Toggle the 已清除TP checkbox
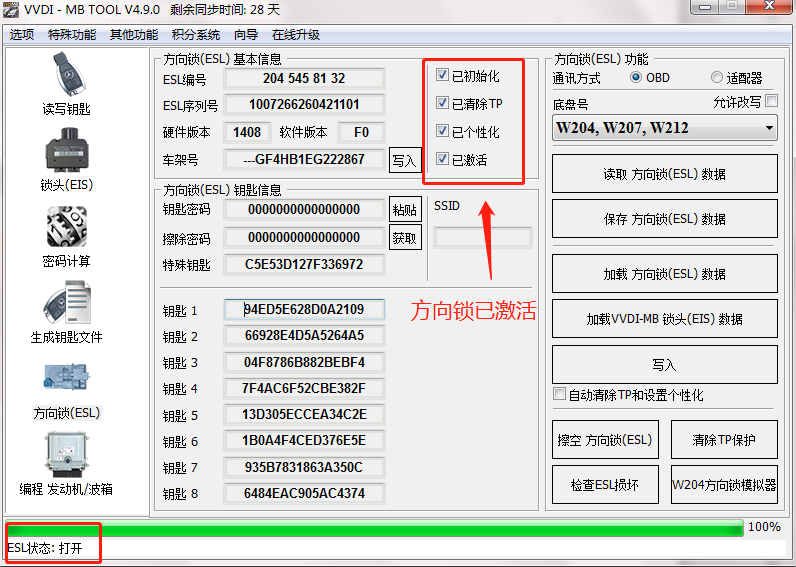796x567 pixels. 442,103
